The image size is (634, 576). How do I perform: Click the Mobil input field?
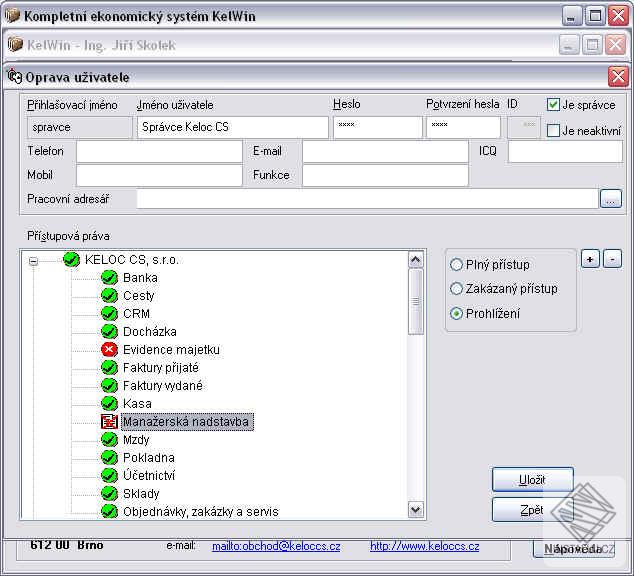[159, 175]
